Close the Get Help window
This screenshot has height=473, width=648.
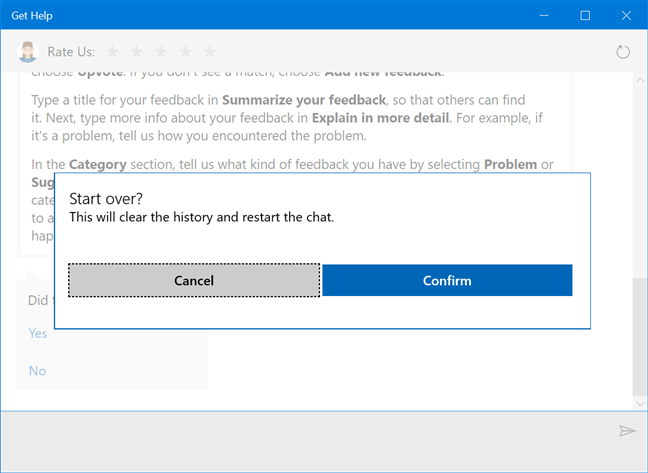626,15
